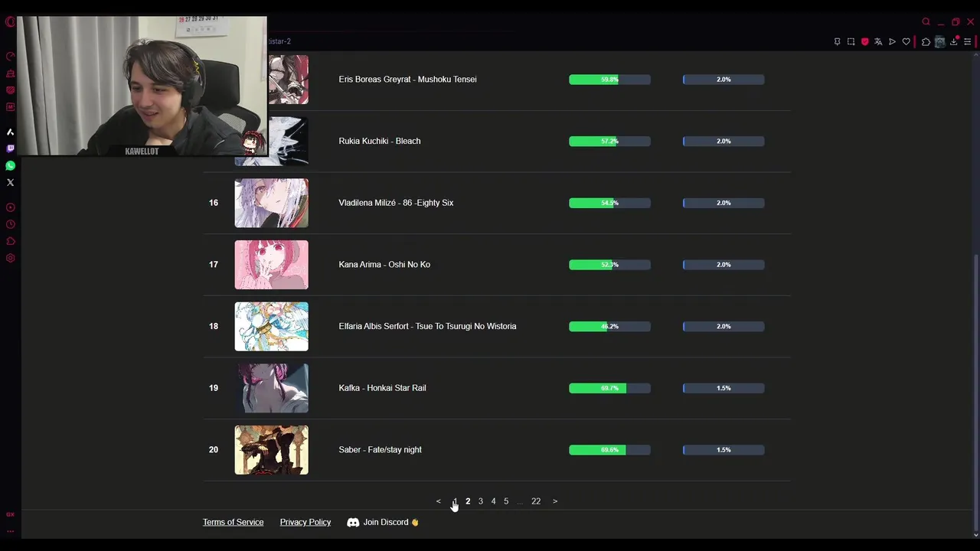The image size is (980, 551).
Task: Bookmark page with the heart icon
Action: tap(906, 41)
